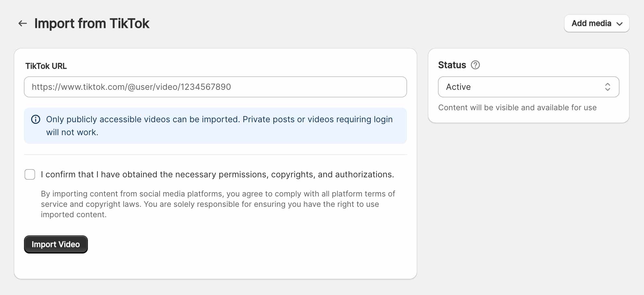Click empty space below Import Video button
The image size is (644, 295).
[215, 266]
